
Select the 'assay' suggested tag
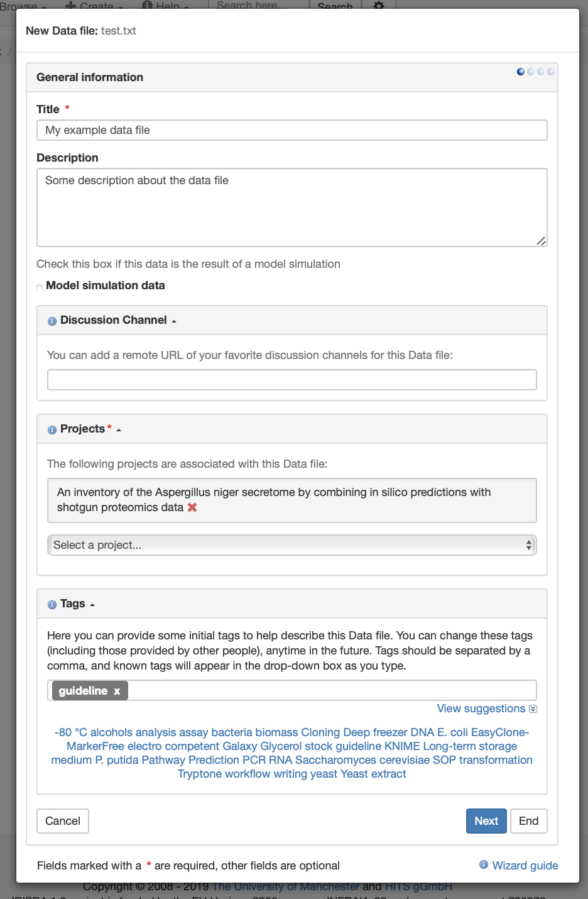193,732
